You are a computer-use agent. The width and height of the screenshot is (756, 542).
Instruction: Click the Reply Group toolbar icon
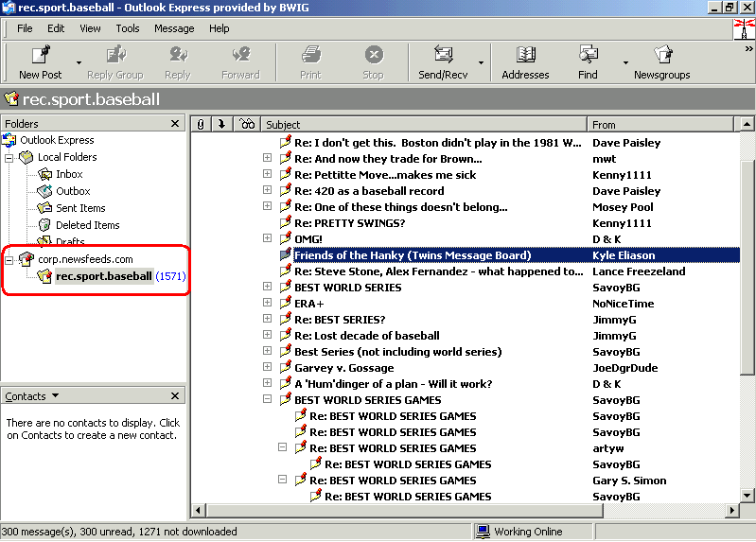pos(115,55)
